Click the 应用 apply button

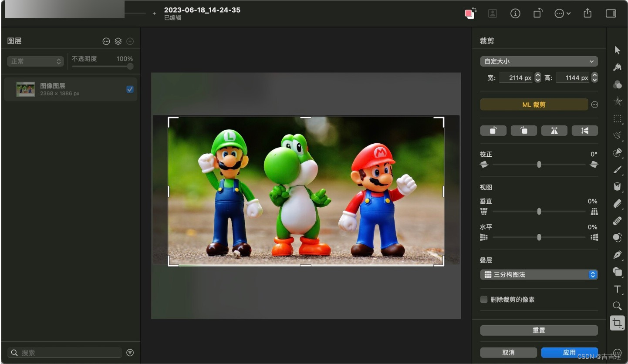[569, 352]
